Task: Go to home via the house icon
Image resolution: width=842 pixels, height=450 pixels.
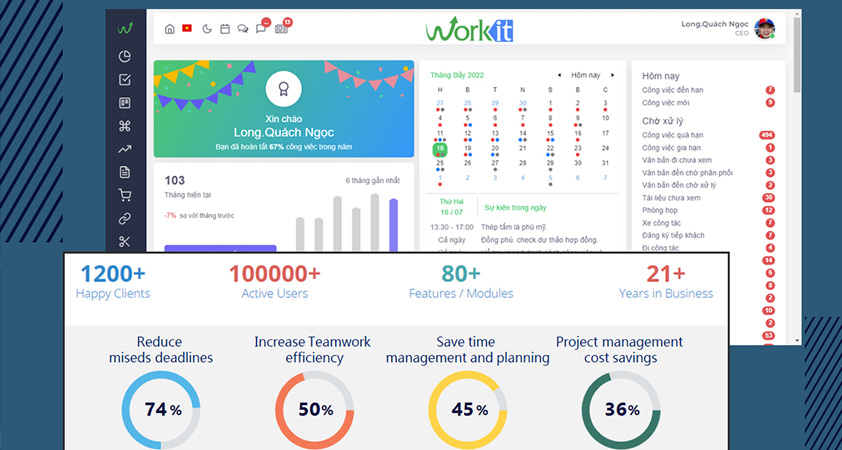Action: coord(170,29)
